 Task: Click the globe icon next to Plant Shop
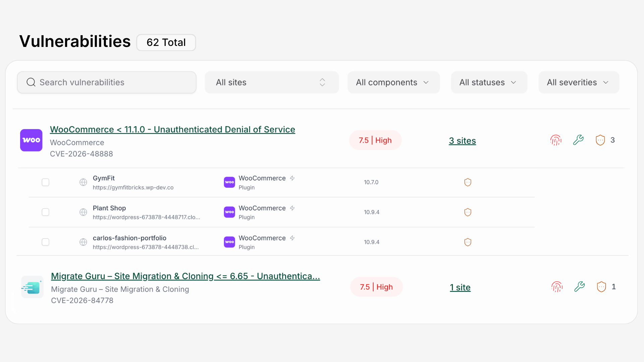[x=83, y=212]
